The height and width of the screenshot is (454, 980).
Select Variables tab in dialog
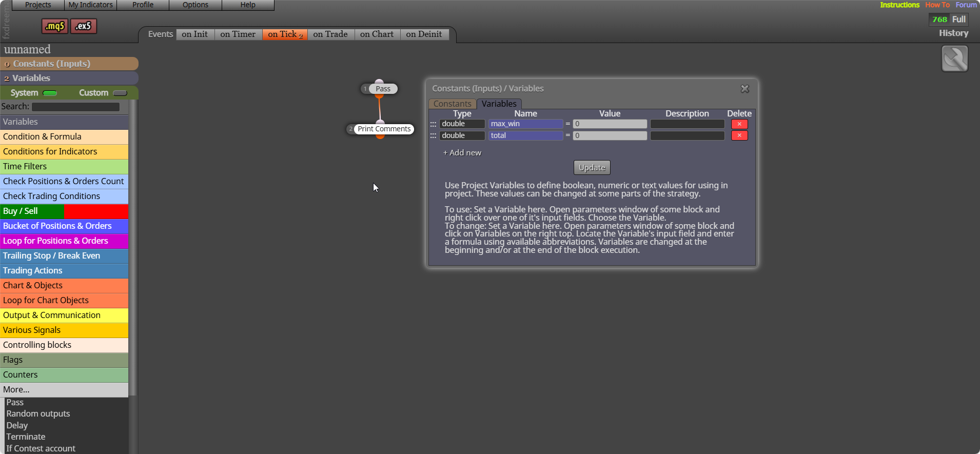coord(499,104)
